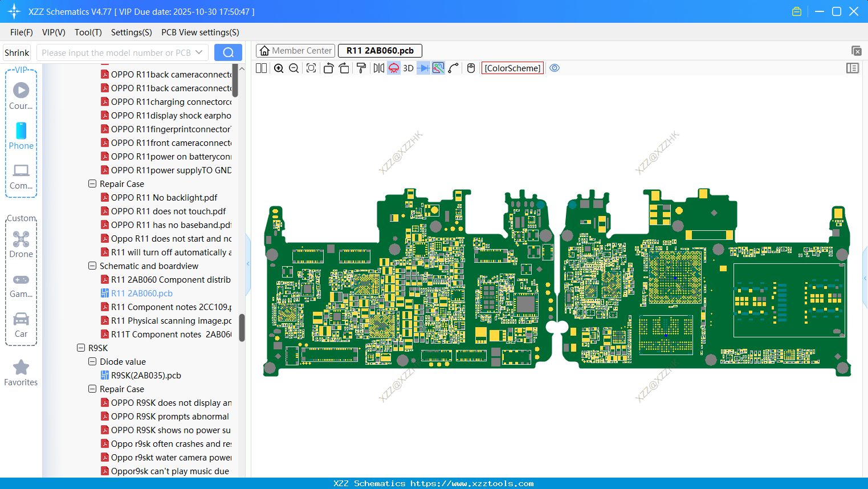The image size is (868, 489).
Task: Mirror the PCB view
Action: pyautogui.click(x=378, y=68)
